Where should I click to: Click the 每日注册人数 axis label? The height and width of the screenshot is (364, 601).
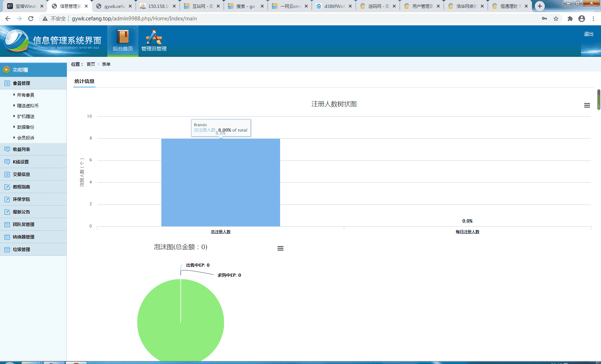pos(467,232)
